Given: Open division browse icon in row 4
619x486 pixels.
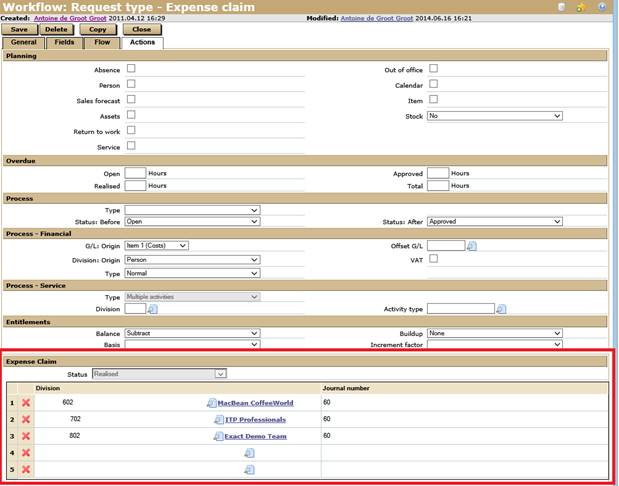Looking at the screenshot, I should point(249,453).
